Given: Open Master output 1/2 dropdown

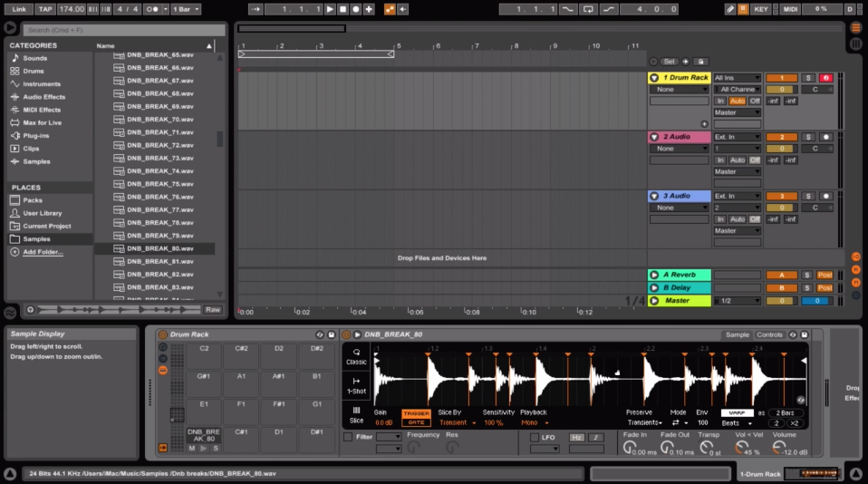Looking at the screenshot, I should click(738, 301).
